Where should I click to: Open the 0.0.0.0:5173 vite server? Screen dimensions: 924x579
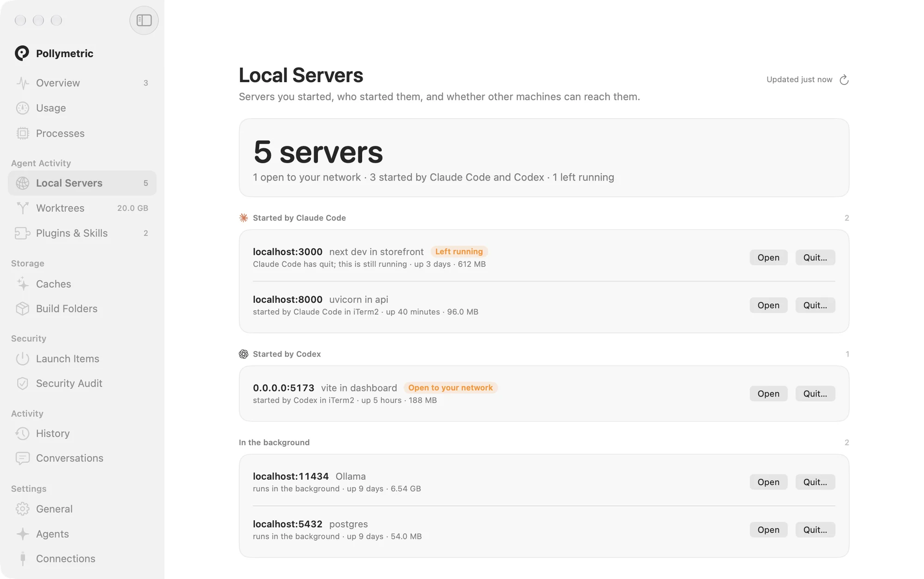pyautogui.click(x=768, y=394)
